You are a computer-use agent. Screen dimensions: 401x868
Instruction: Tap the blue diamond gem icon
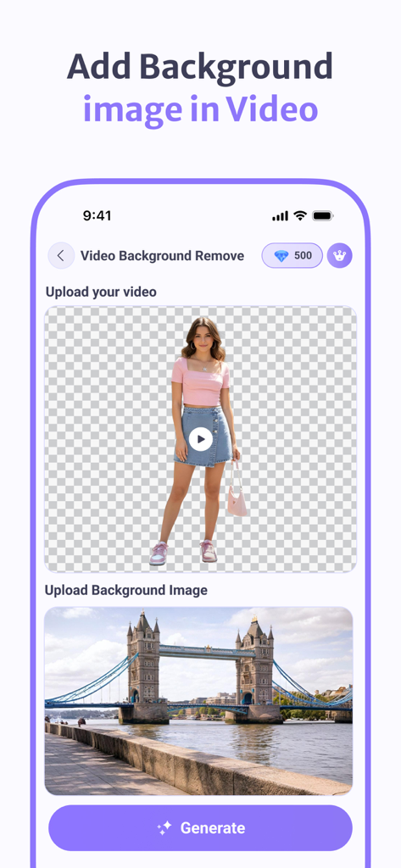[x=281, y=256]
